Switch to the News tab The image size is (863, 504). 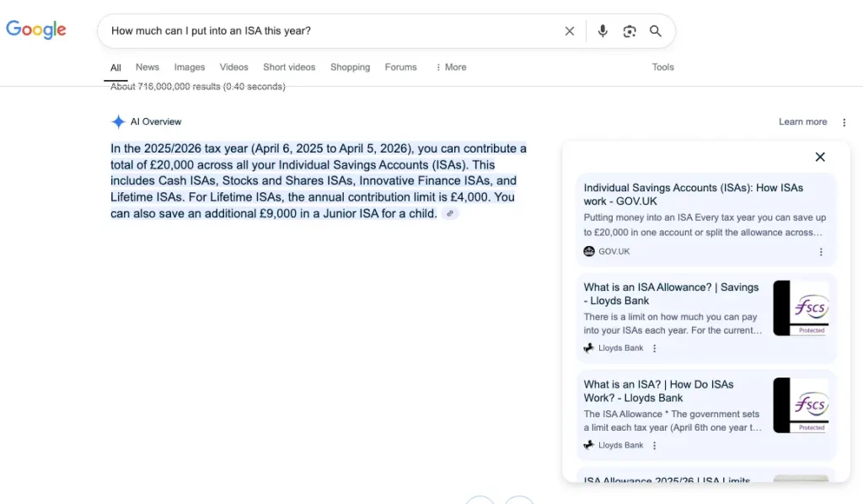[147, 67]
